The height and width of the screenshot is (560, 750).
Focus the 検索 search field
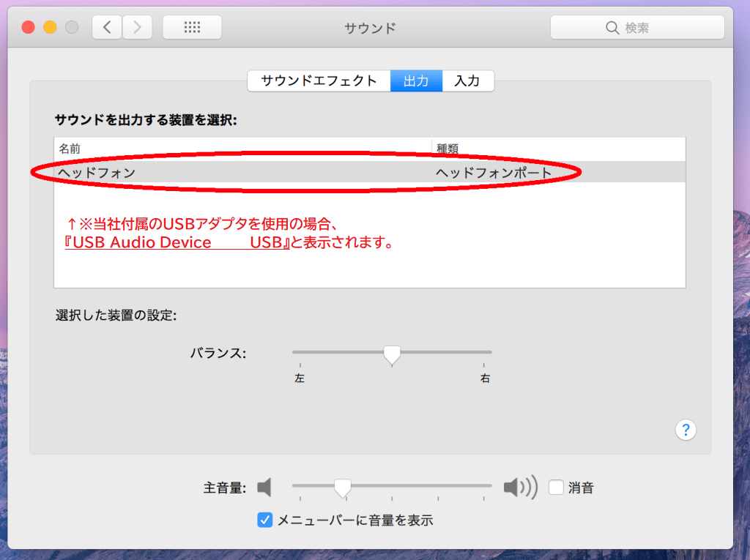click(637, 27)
